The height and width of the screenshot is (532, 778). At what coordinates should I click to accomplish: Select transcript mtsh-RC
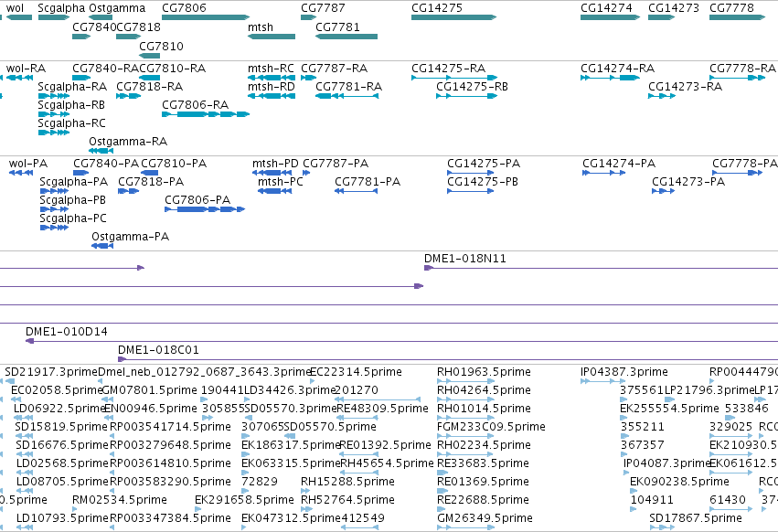coord(271,69)
